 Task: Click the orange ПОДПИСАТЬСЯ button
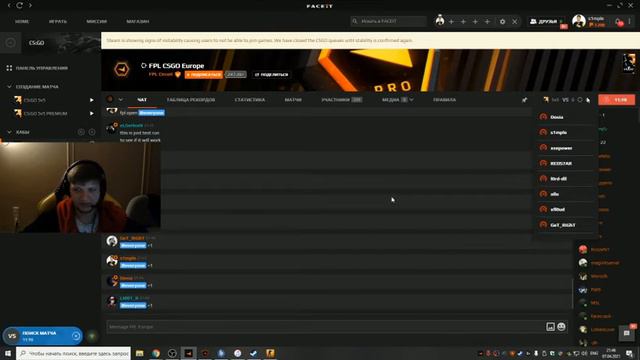click(x=204, y=75)
